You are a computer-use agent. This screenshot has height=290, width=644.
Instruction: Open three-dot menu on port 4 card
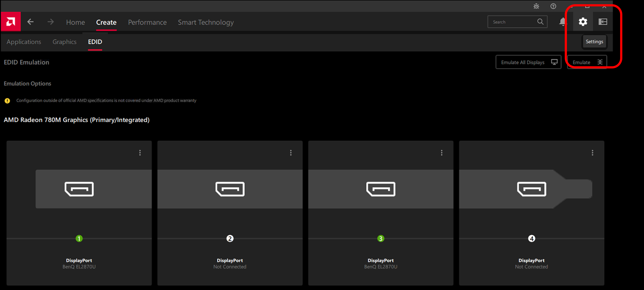tap(592, 153)
